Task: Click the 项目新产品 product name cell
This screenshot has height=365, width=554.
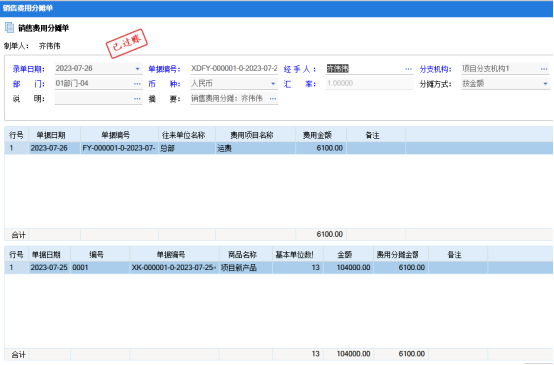Action: pos(246,267)
